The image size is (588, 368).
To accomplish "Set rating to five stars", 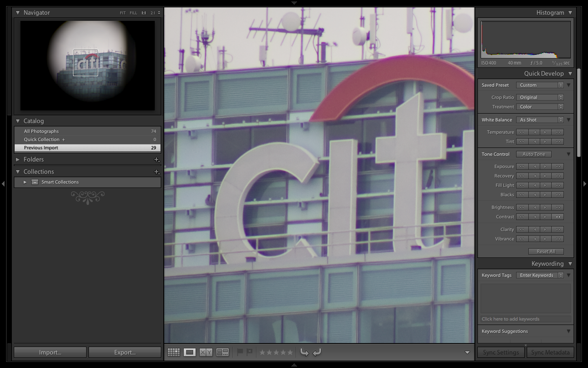I will (x=290, y=352).
